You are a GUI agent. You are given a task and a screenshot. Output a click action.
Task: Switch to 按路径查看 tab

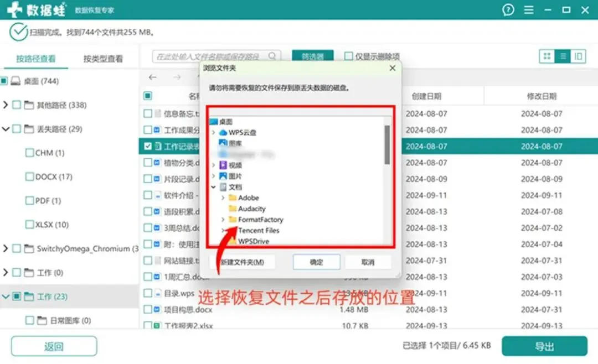coord(36,59)
